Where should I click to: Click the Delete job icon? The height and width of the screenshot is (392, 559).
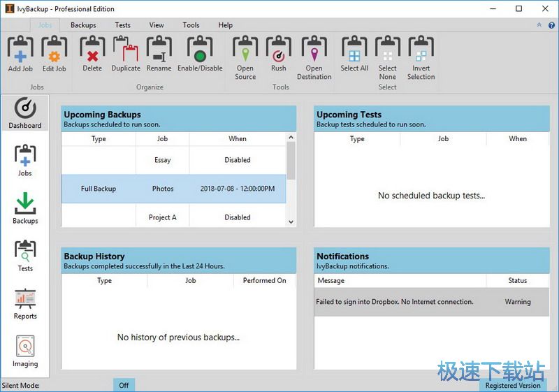point(92,54)
